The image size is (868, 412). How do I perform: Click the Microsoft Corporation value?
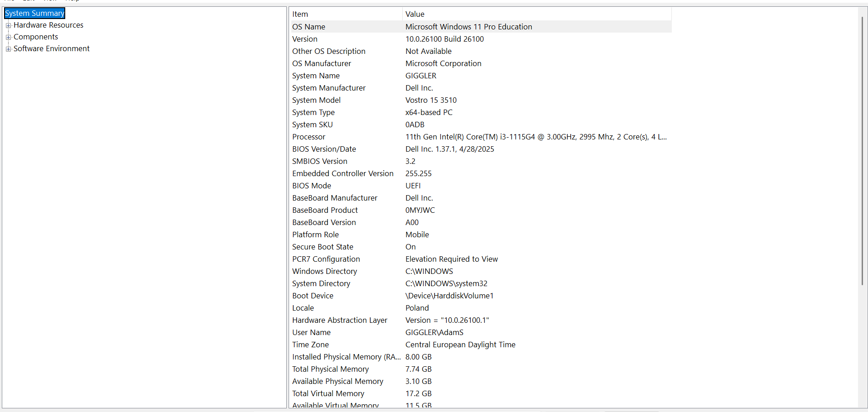[444, 63]
